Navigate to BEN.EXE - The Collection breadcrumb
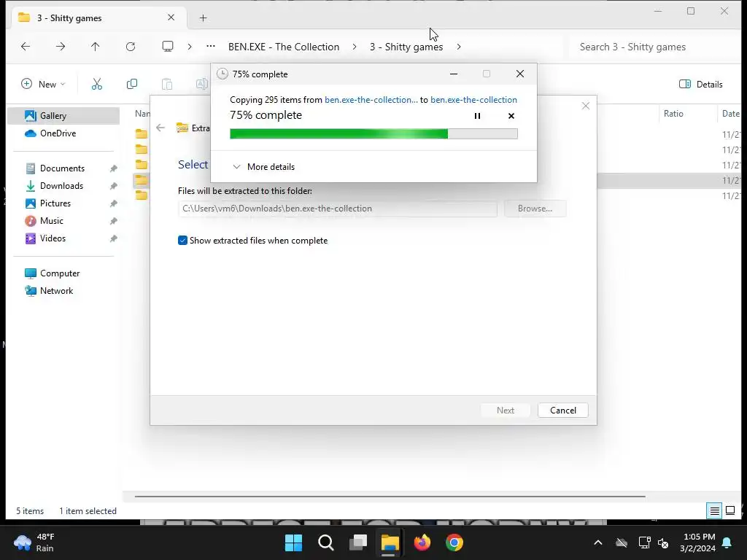747x560 pixels. click(x=284, y=47)
